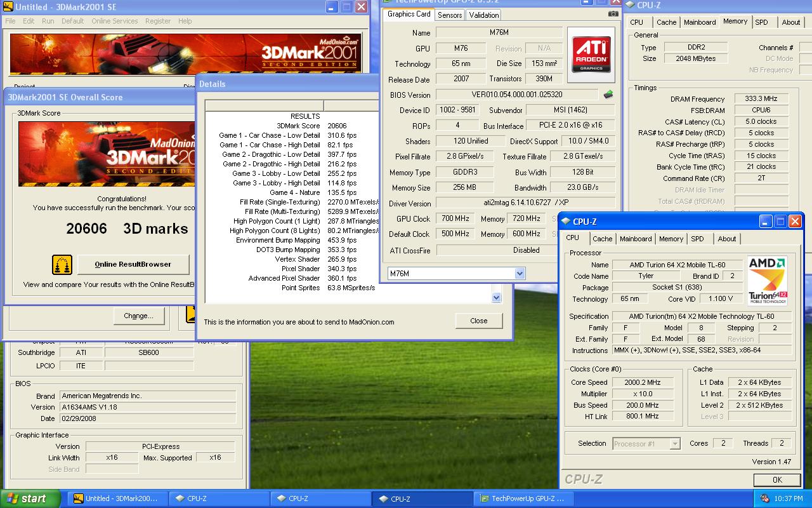812x508 pixels.
Task: Select SPD tab in background CPU-Z Memory window
Action: pyautogui.click(x=761, y=22)
